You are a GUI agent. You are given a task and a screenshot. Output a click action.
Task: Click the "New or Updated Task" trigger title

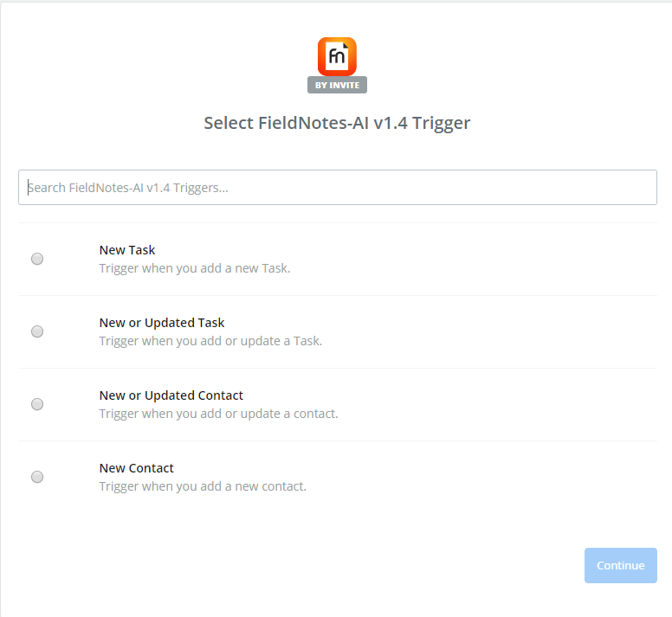point(162,323)
